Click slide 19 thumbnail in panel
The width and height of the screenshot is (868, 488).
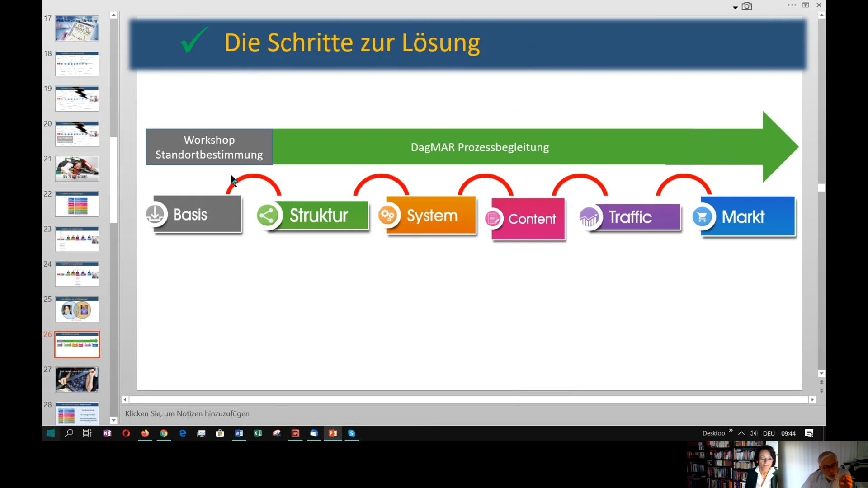click(76, 99)
